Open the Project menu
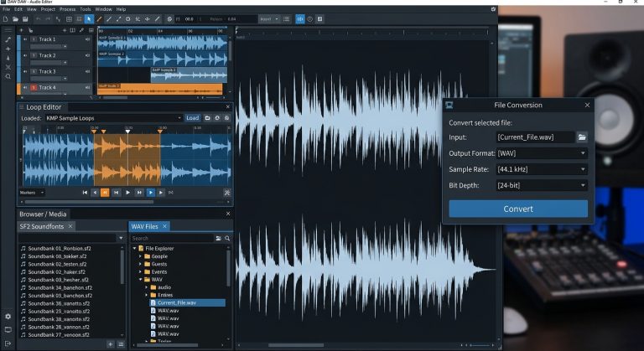Viewport: 644px width, 351px height. tap(48, 9)
